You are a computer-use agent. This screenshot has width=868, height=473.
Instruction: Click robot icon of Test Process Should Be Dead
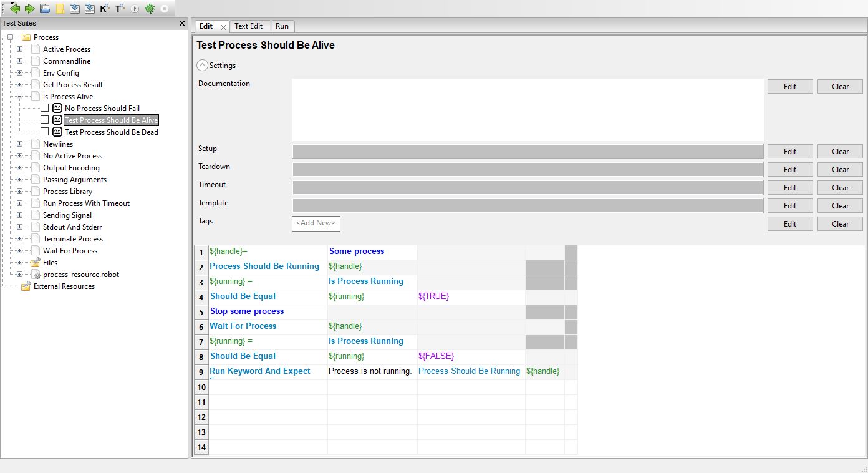[x=57, y=132]
